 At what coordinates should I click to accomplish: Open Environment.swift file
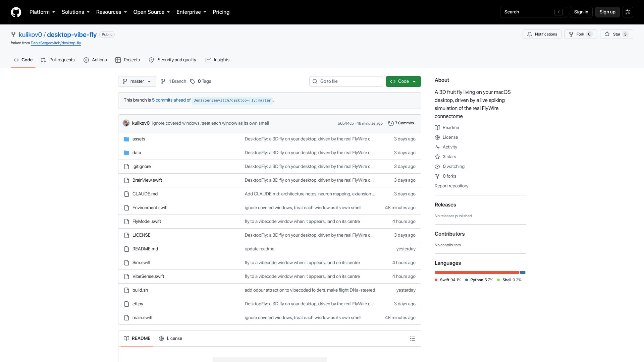[x=150, y=208]
